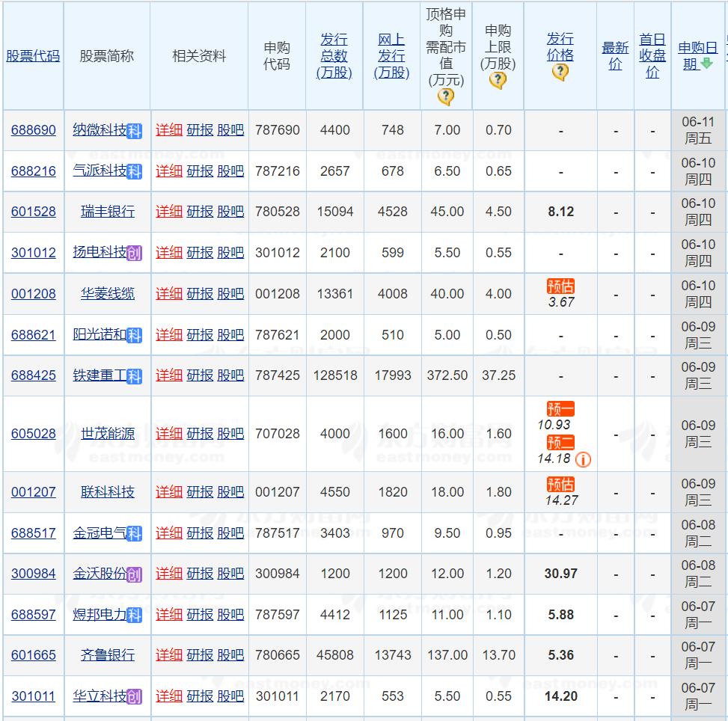Select 发行总数 value 128518
The height and width of the screenshot is (721, 728).
335,375
